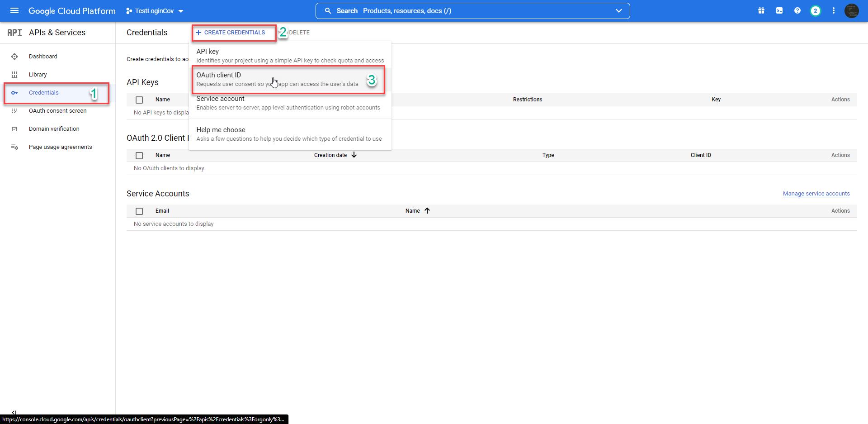
Task: Click the Key column header
Action: (716, 100)
